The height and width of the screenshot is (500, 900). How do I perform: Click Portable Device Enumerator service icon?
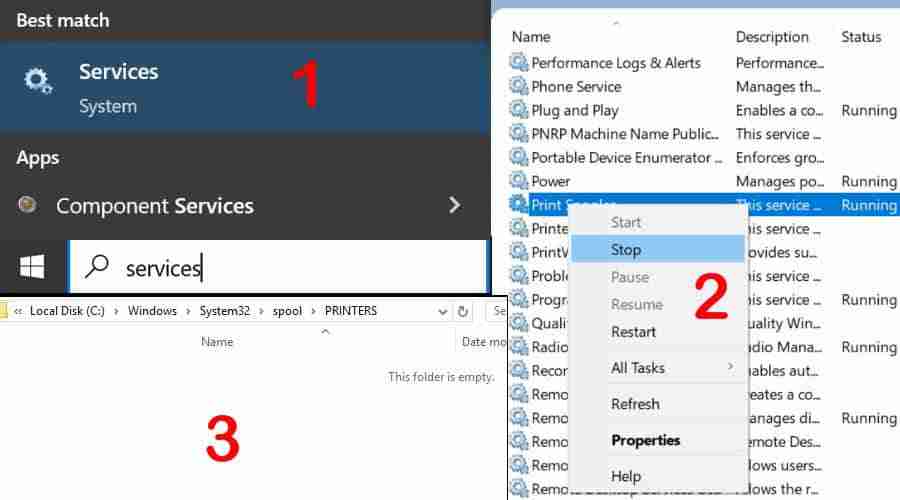pyautogui.click(x=519, y=157)
